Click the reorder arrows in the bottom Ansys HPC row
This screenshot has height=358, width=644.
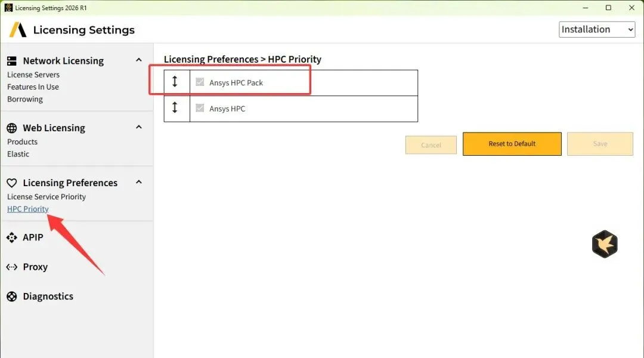tap(175, 107)
